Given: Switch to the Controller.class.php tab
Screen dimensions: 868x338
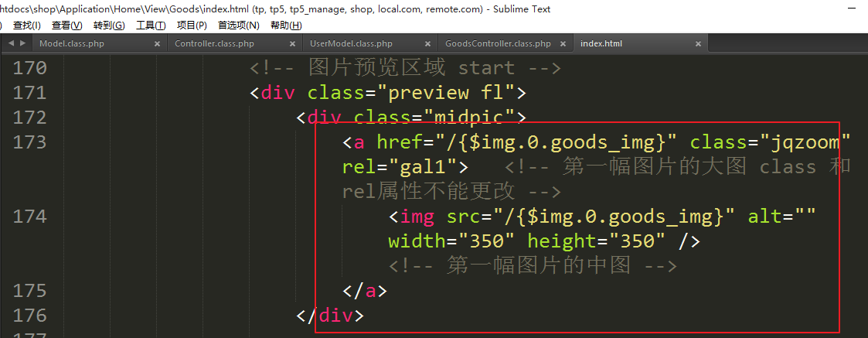Looking at the screenshot, I should tap(214, 44).
